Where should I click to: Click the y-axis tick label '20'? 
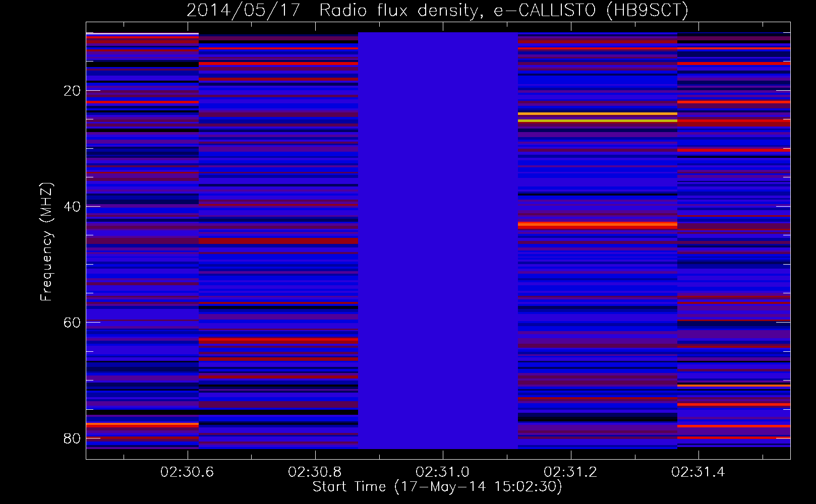[72, 91]
